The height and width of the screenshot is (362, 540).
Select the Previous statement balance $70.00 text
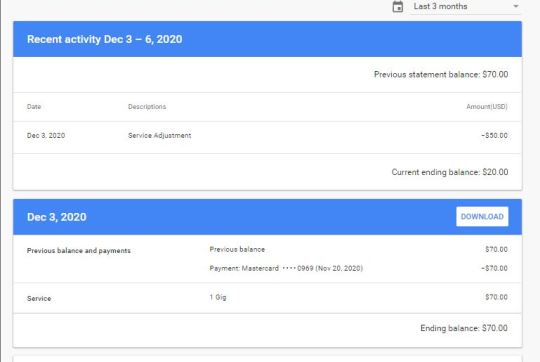[441, 74]
